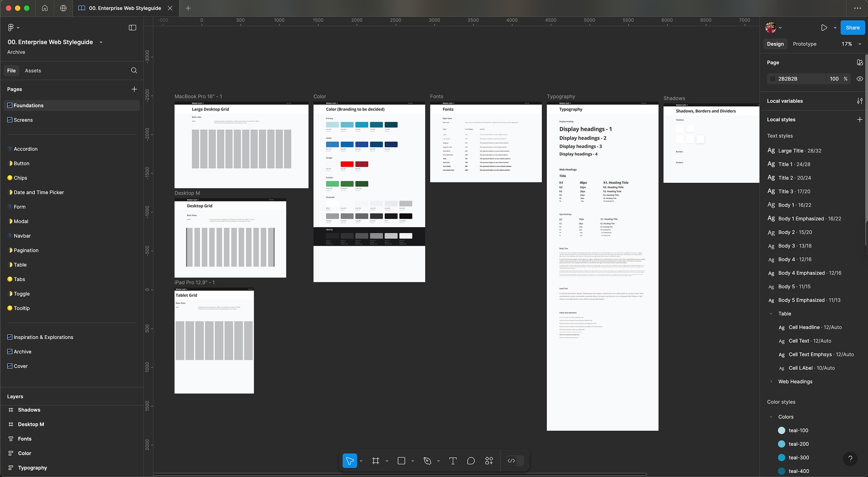This screenshot has width=868, height=477.
Task: Open the present options chevron
Action: pos(835,28)
